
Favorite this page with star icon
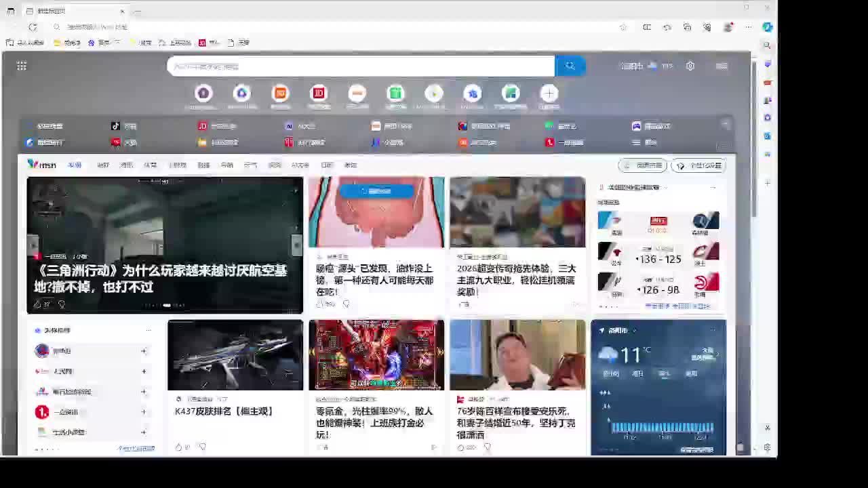[x=623, y=27]
